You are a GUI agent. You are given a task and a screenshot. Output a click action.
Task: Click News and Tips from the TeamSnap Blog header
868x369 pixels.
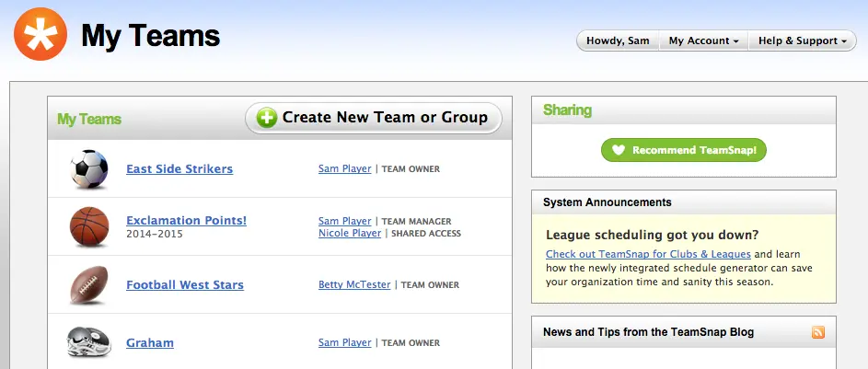648,332
